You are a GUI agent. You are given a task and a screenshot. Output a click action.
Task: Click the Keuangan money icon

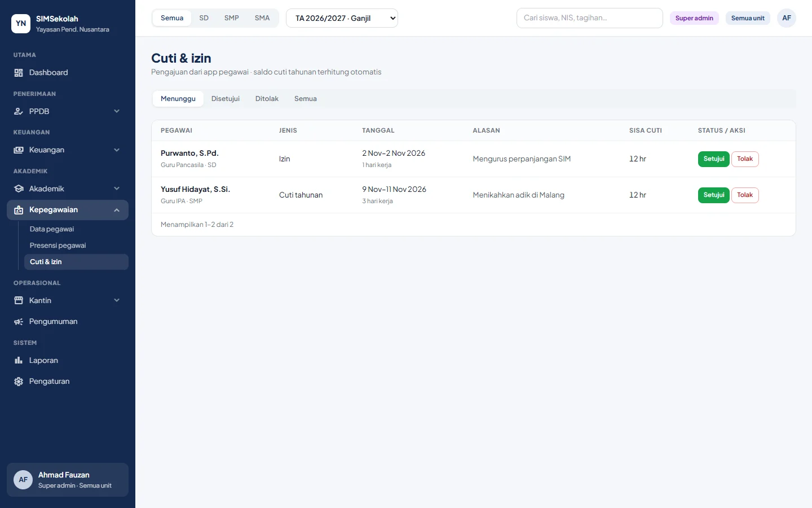[x=19, y=150]
